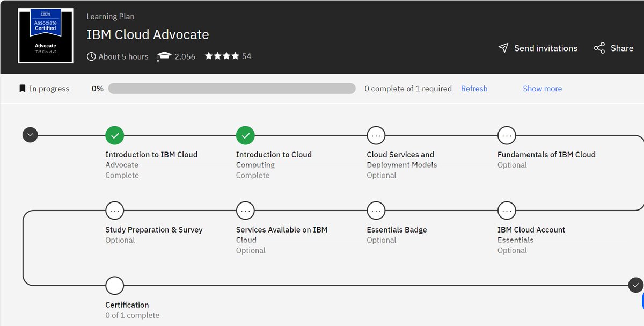Click the IBM Cloud Advocate title
Viewport: 644px width, 326px height.
[x=148, y=34]
